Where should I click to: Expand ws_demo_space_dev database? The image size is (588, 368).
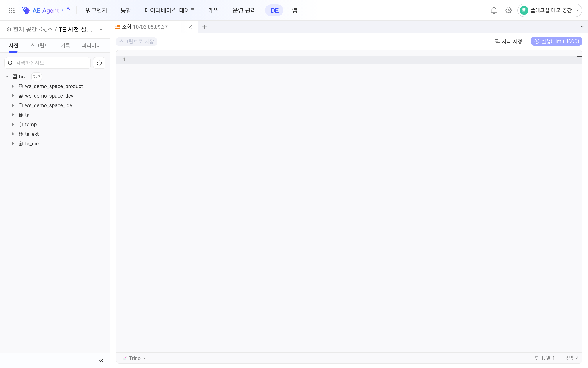pyautogui.click(x=13, y=96)
